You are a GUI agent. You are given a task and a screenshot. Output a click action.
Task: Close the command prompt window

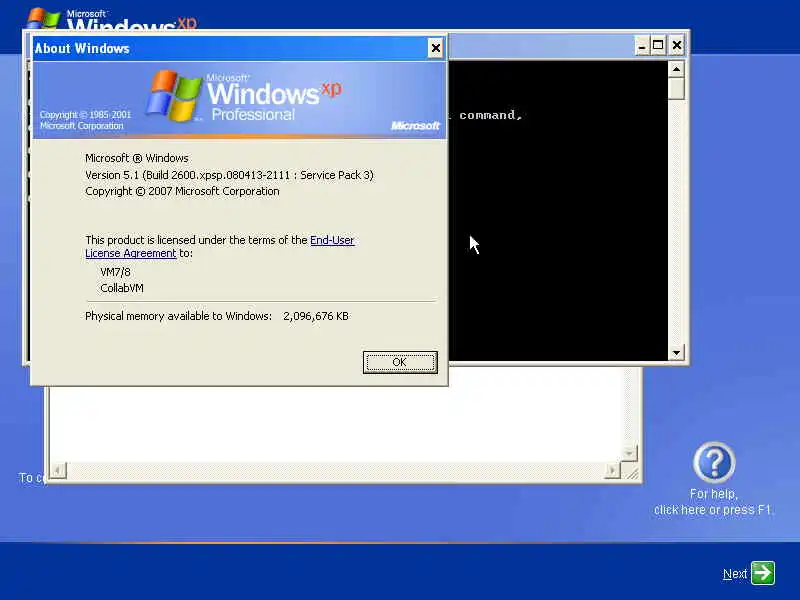[x=677, y=46]
